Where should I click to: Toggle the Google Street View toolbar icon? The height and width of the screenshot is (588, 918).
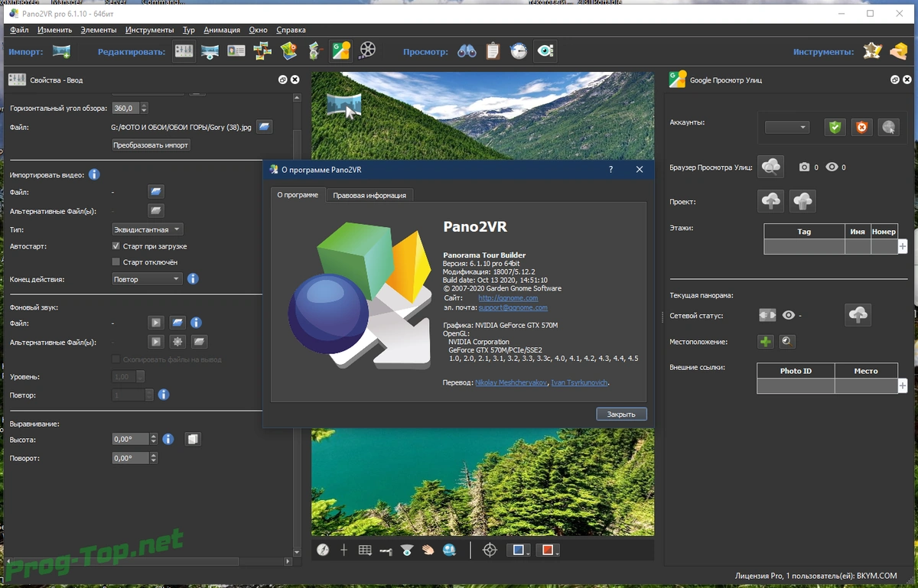click(340, 51)
